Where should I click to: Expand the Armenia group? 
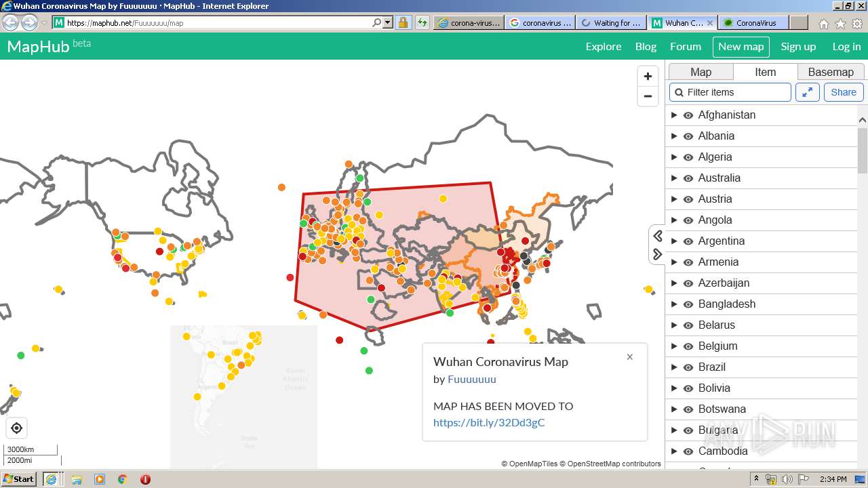click(673, 262)
